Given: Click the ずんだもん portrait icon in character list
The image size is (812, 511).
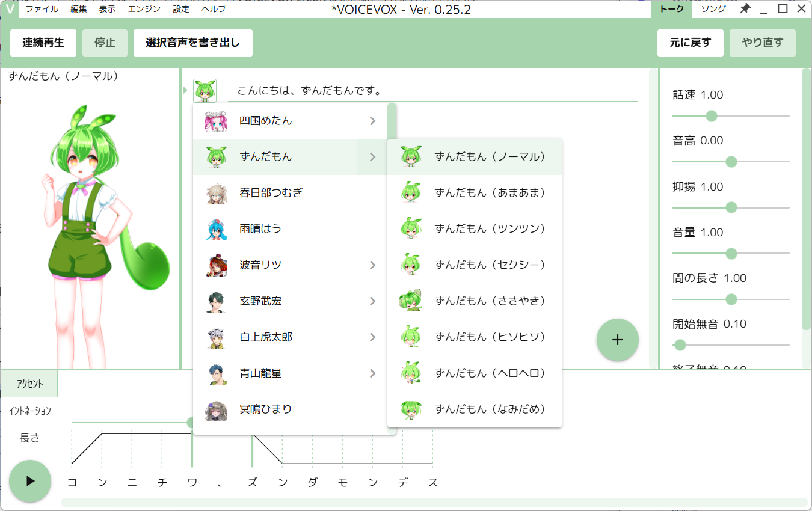Looking at the screenshot, I should tap(216, 157).
